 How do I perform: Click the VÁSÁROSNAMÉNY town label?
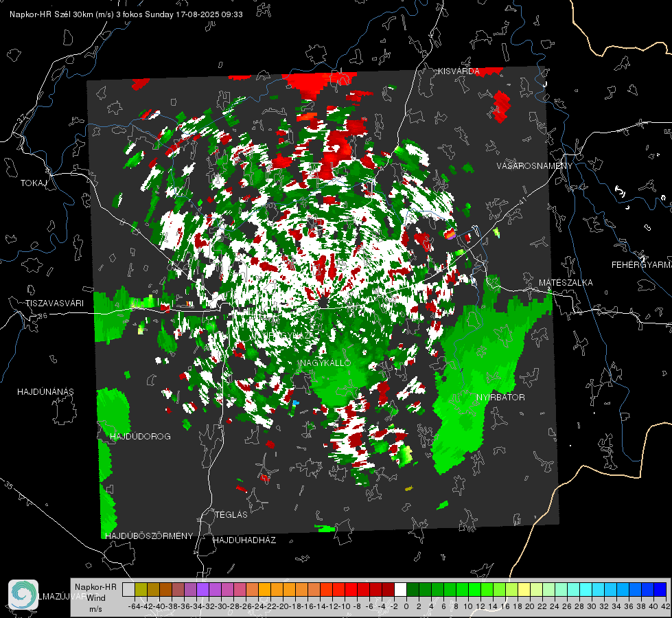pos(534,166)
